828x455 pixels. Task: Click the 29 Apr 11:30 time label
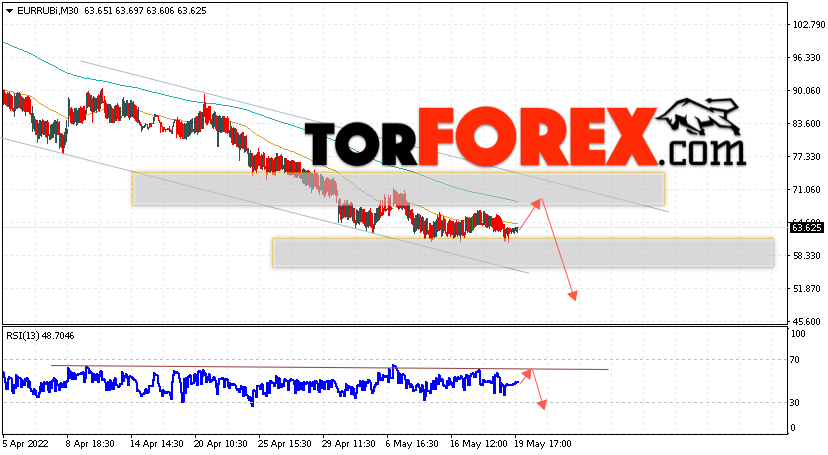[350, 444]
